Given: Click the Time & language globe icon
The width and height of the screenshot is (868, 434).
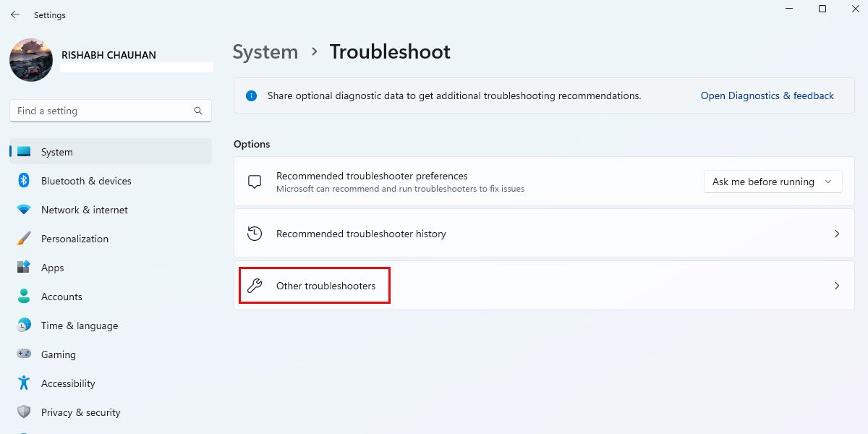Looking at the screenshot, I should click(24, 325).
